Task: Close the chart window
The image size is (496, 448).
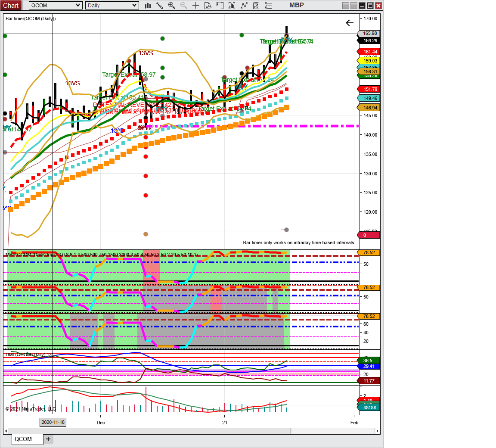Action: pyautogui.click(x=378, y=5)
